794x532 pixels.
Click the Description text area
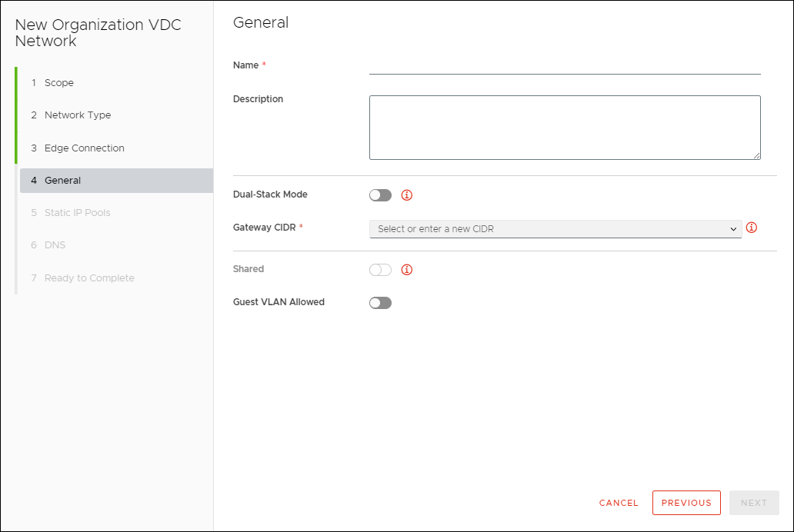564,127
